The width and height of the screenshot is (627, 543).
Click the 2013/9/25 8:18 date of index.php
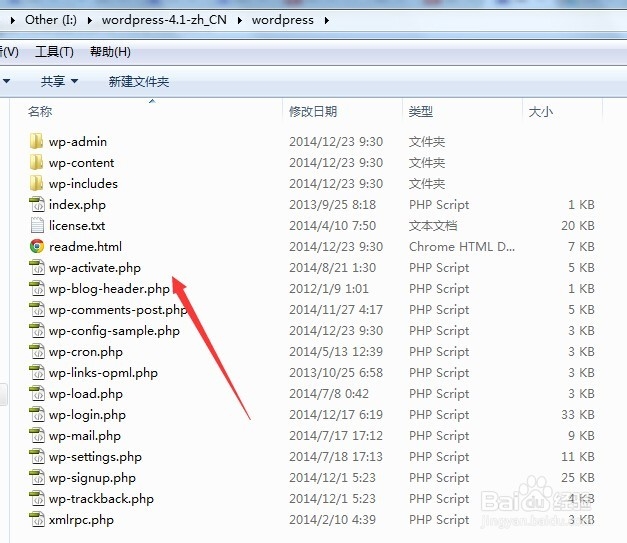[x=332, y=205]
